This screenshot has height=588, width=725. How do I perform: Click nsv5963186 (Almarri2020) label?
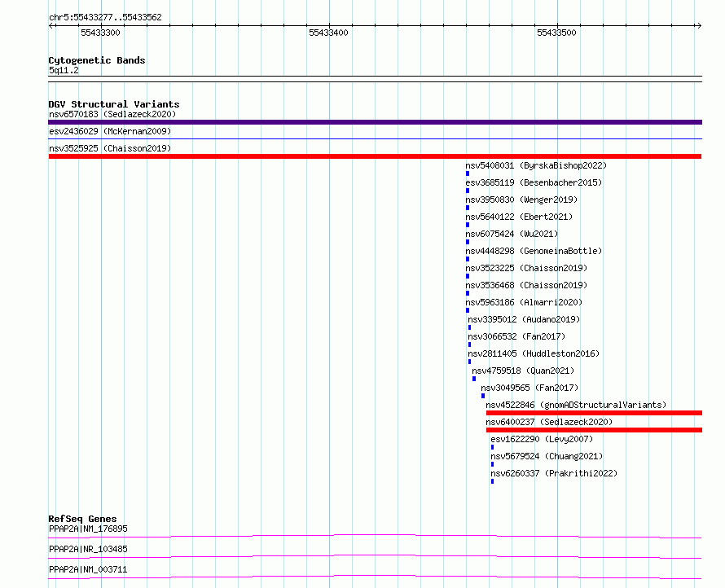tap(524, 302)
